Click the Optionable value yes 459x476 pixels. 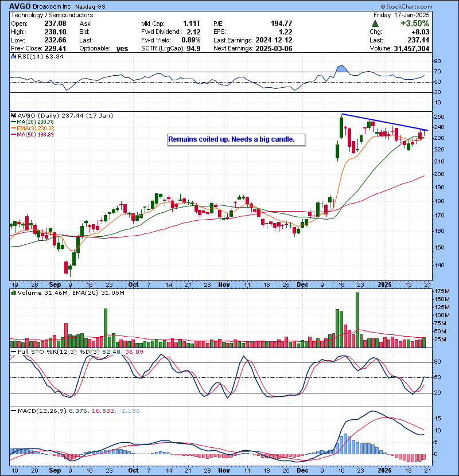tap(122, 49)
